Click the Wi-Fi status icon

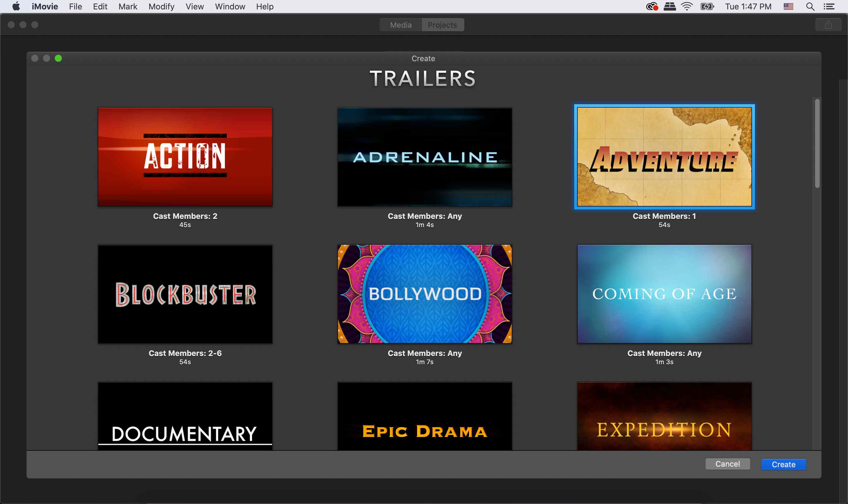687,6
